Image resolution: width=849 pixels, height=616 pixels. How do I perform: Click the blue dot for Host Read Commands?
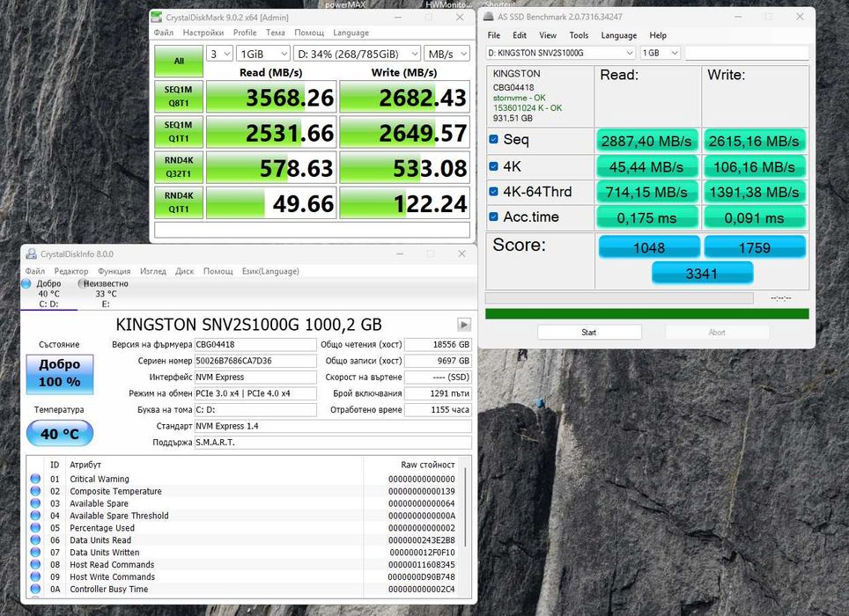pos(36,565)
